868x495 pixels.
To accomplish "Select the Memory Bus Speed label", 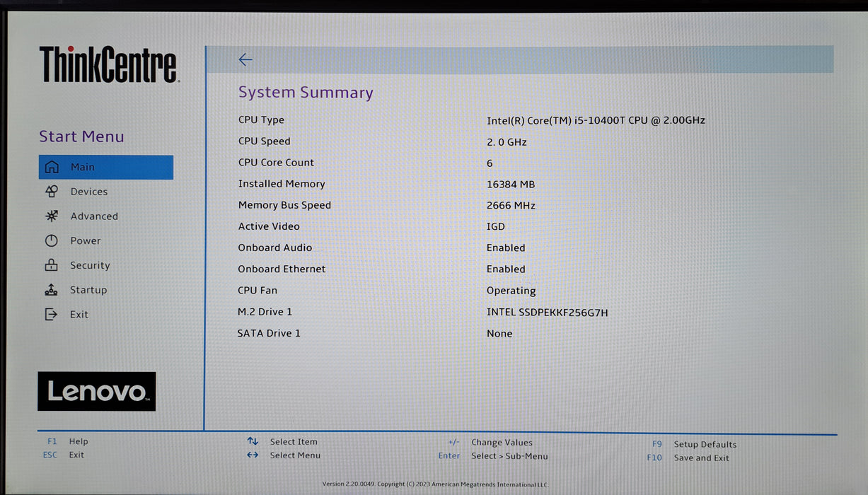I will coord(284,205).
